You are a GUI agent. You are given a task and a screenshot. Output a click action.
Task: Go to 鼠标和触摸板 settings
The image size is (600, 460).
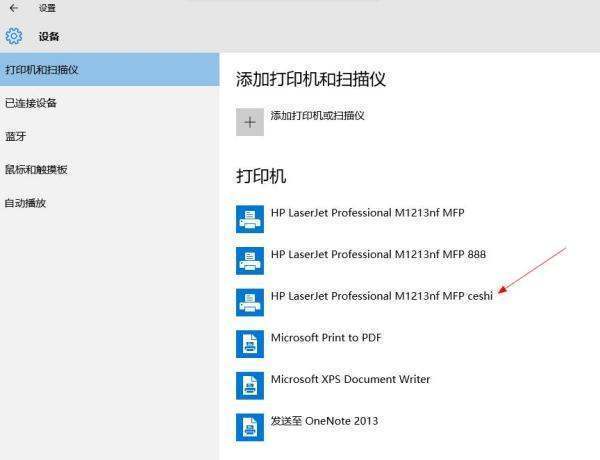tap(109, 170)
